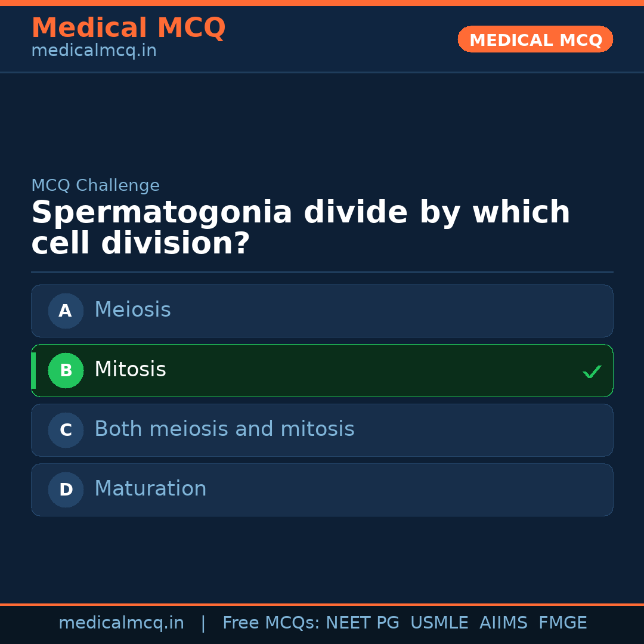Click AIIMS in the footer
The image size is (644, 644).
pyautogui.click(x=503, y=623)
